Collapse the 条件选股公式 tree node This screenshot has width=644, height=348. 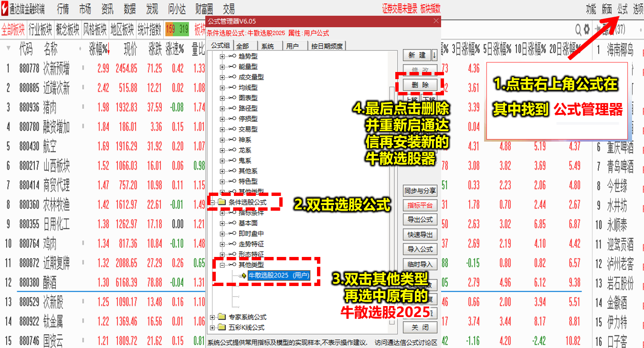[212, 202]
